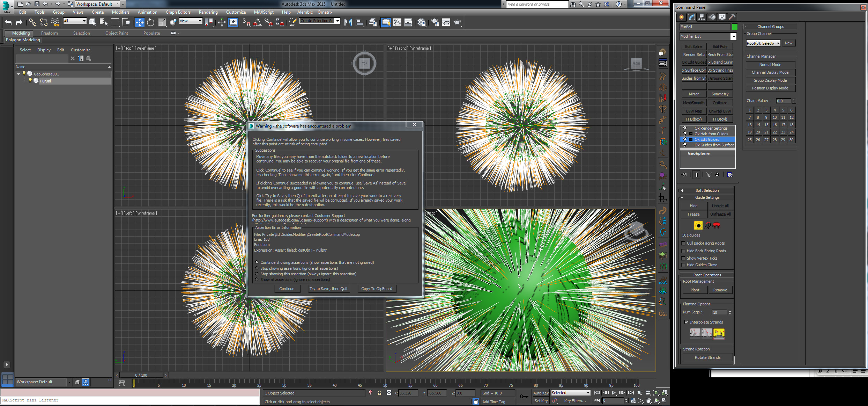Toggle selection lock icon in status bar

click(379, 393)
